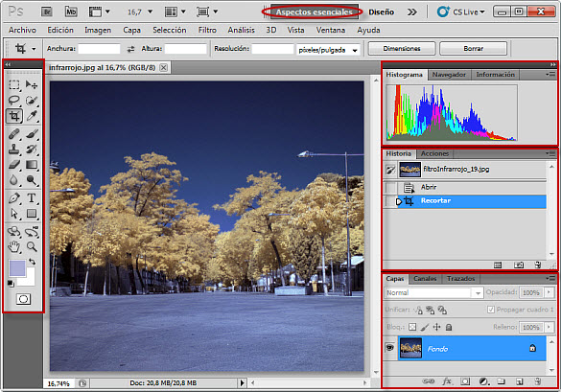Screen dimensions: 561x392
Task: Choose the Eyedropper tool
Action: click(32, 116)
